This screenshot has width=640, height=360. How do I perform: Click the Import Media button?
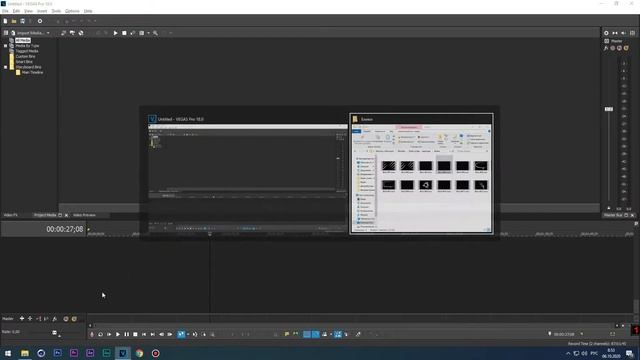pyautogui.click(x=27, y=33)
